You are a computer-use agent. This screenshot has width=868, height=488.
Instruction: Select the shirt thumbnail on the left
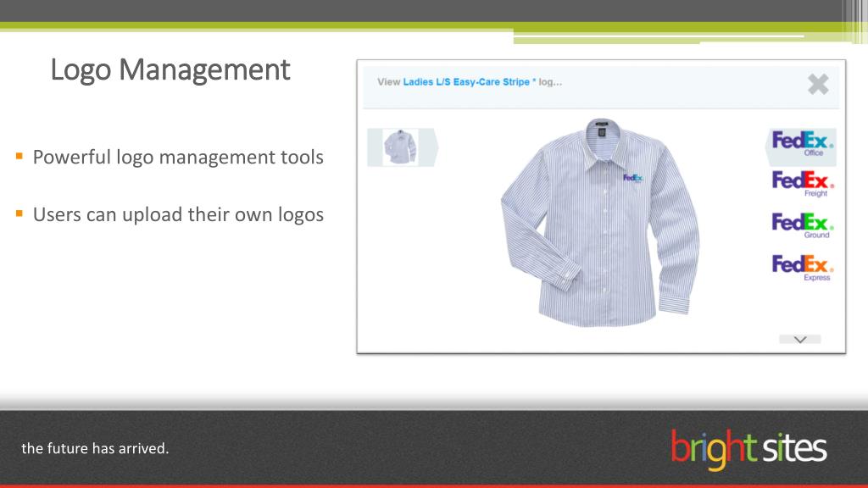point(400,147)
